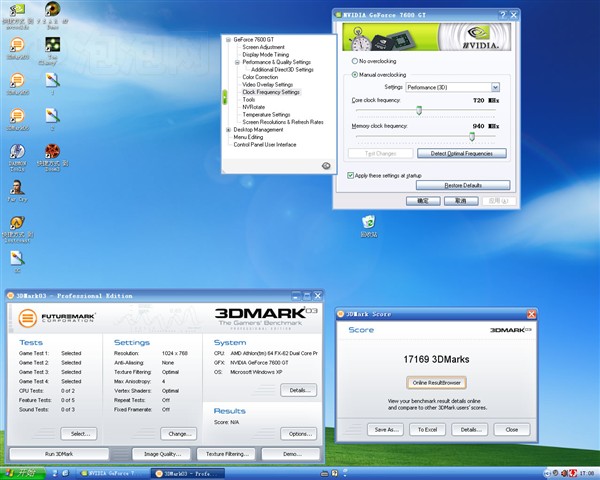
Task: Select the Manual overclocking radio button
Action: tap(354, 75)
